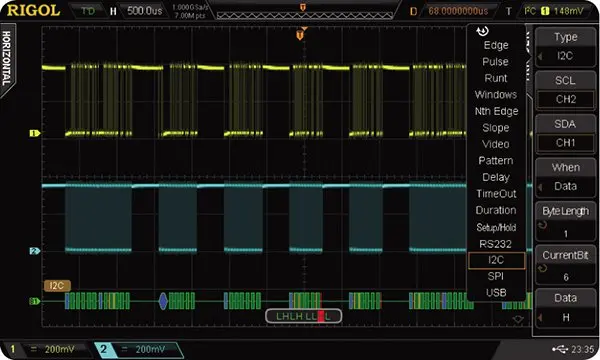Adjust Byte Length value
The height and width of the screenshot is (360, 600).
pos(565,221)
